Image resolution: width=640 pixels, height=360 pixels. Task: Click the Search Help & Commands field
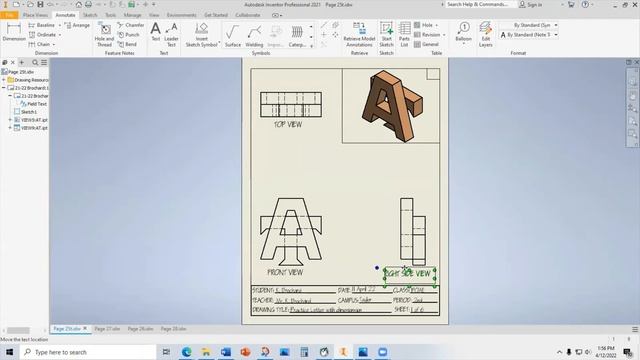(x=480, y=4)
